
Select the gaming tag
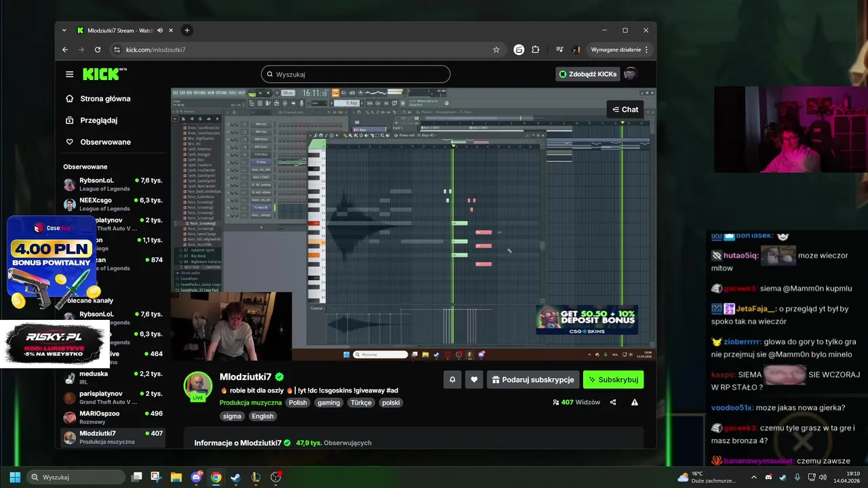[x=329, y=403]
